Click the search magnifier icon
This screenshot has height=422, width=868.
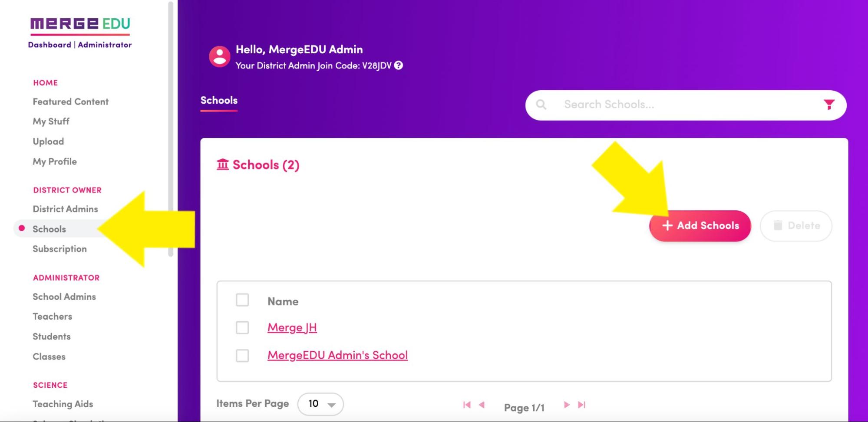point(541,105)
